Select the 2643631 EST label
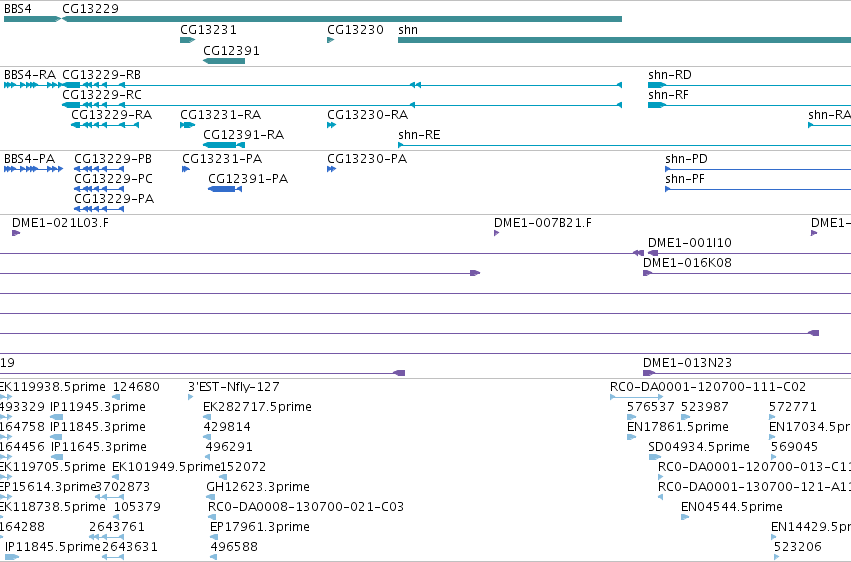 pyautogui.click(x=130, y=547)
